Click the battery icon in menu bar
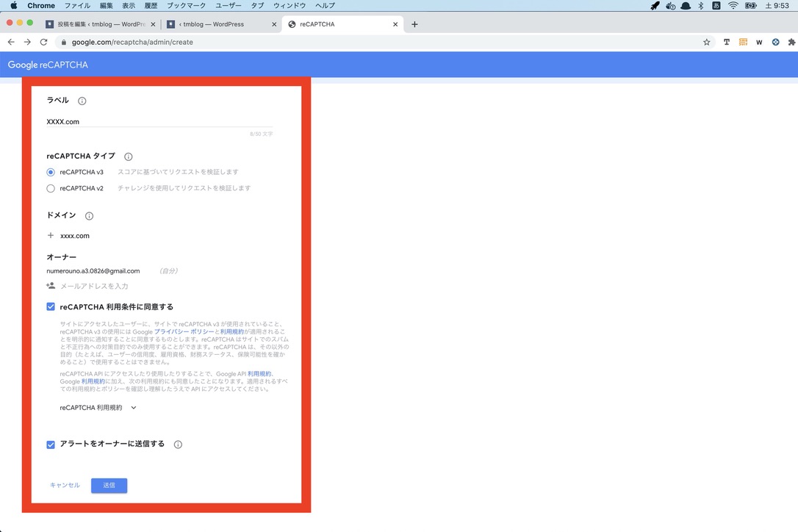798x532 pixels. [750, 6]
